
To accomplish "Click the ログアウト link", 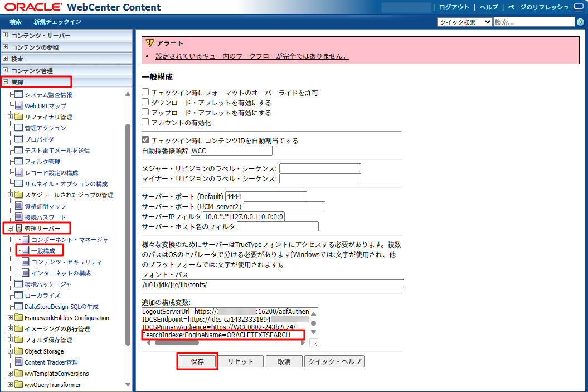I will coord(453,7).
